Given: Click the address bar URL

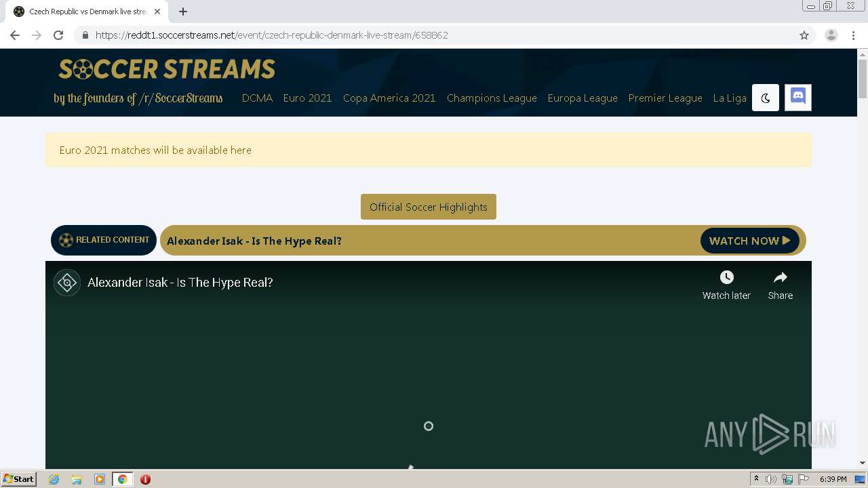Looking at the screenshot, I should click(x=271, y=35).
